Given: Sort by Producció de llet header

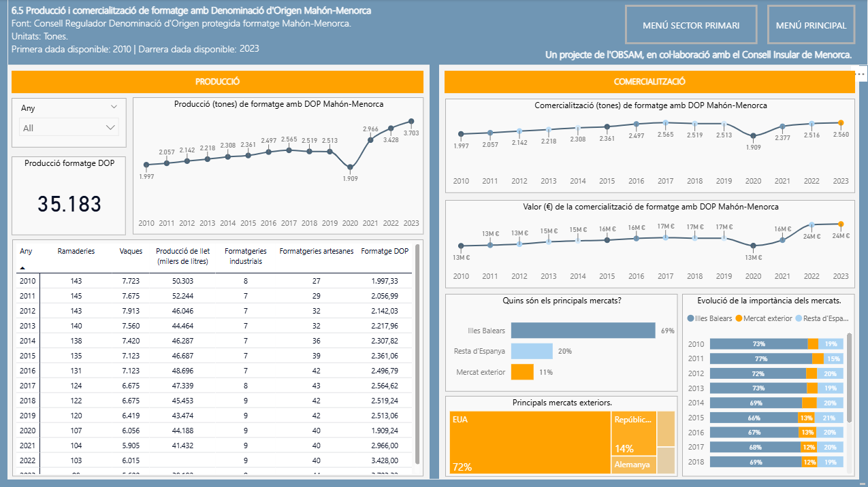Looking at the screenshot, I should pos(182,256).
